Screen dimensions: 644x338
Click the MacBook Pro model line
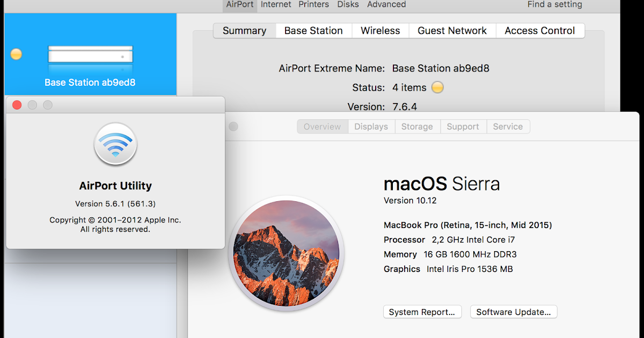click(x=468, y=225)
